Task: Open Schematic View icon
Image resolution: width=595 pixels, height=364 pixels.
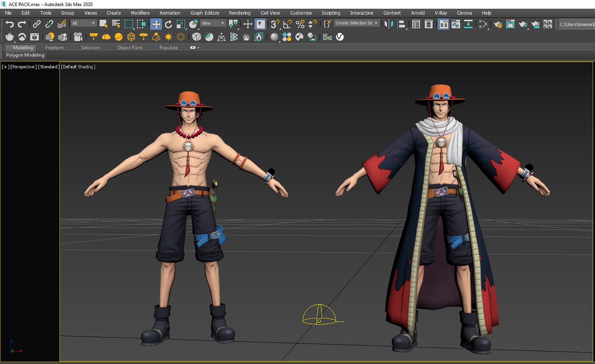Action: pos(468,24)
